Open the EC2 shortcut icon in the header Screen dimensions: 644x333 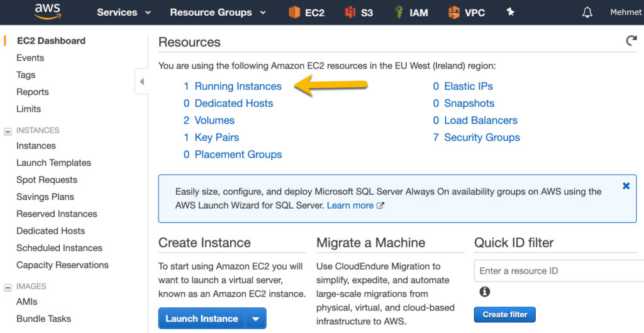[x=294, y=13]
